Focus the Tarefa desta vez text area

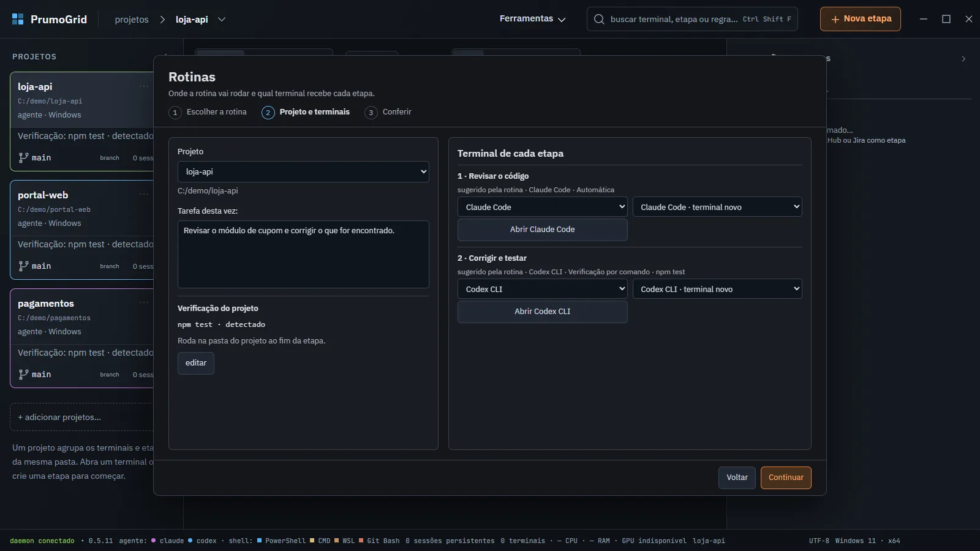pyautogui.click(x=303, y=254)
